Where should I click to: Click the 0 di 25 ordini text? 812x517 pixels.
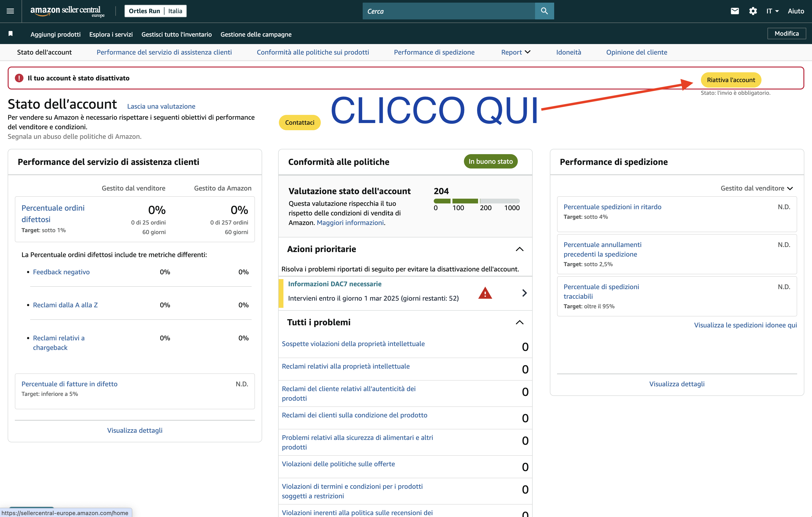point(148,223)
